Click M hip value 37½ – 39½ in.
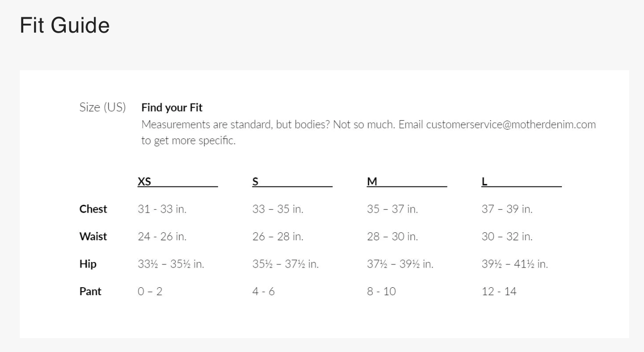This screenshot has width=644, height=352. tap(400, 264)
